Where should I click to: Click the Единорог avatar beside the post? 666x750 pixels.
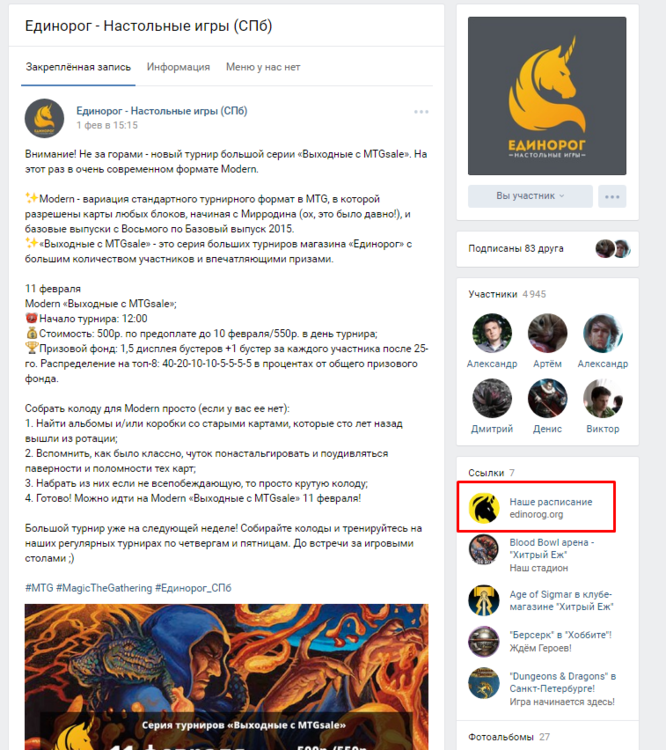pos(44,119)
